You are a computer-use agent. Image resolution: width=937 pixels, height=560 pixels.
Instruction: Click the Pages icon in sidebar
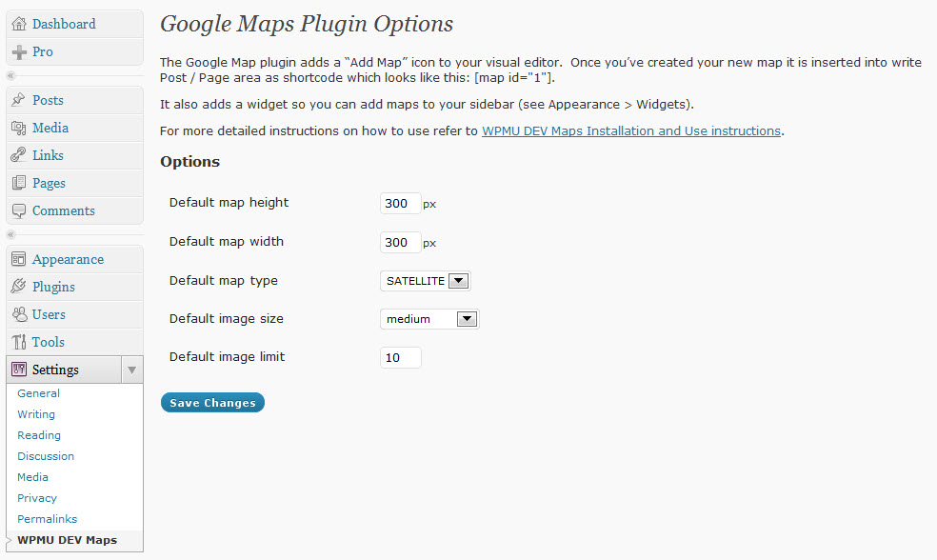[19, 183]
